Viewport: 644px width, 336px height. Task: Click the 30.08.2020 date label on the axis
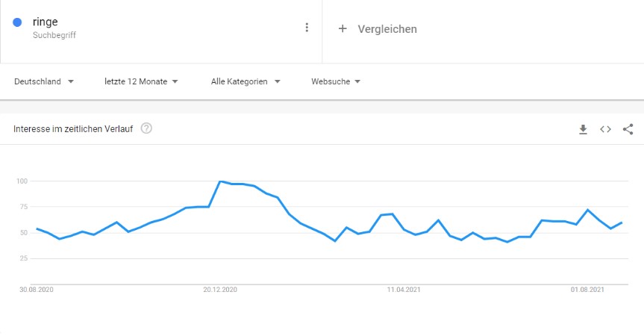pyautogui.click(x=37, y=289)
